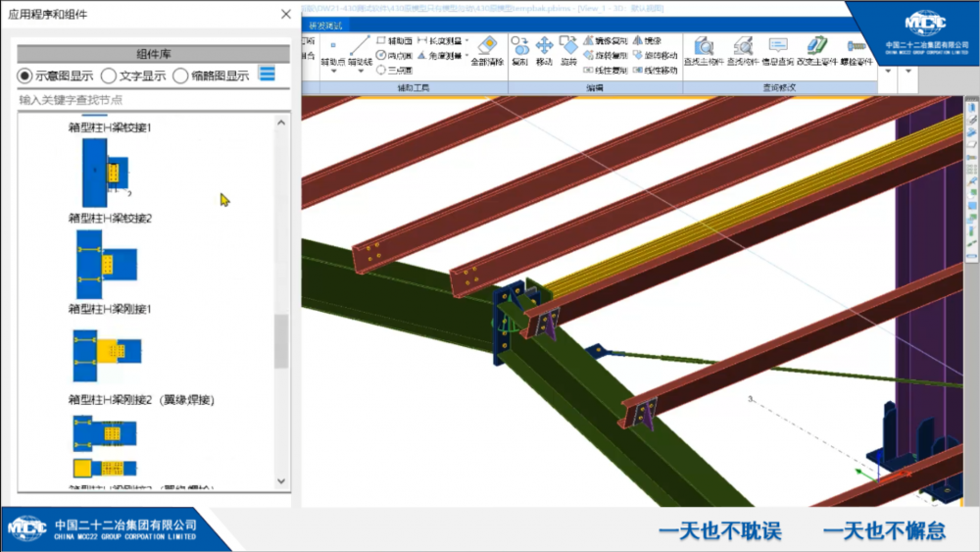The height and width of the screenshot is (552, 980).
Task: Click the 箱型柱H梁刚接1 label text
Action: pos(110,309)
